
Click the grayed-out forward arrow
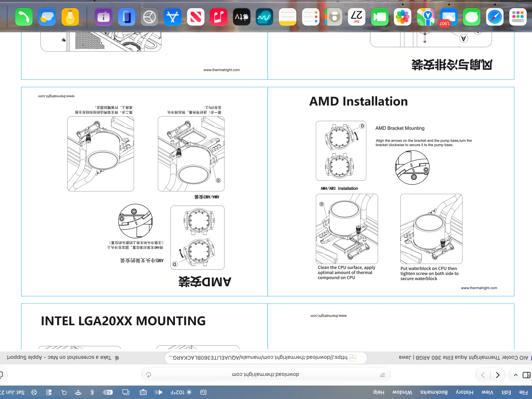click(483, 375)
